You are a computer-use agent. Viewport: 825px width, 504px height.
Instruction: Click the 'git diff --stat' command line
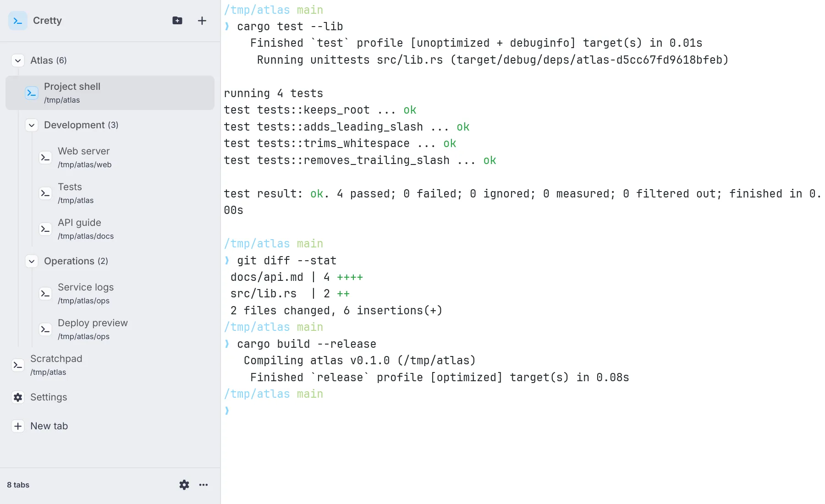pyautogui.click(x=287, y=261)
